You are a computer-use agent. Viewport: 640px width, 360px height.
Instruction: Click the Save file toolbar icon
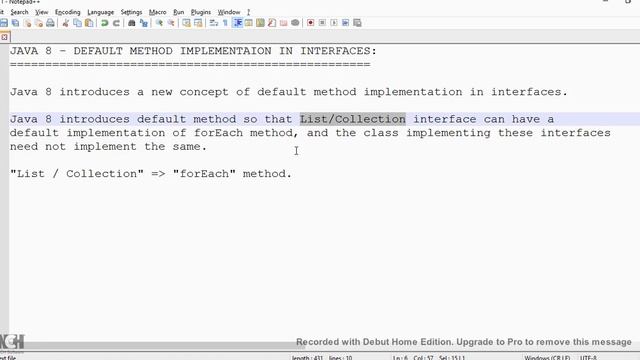click(4, 23)
